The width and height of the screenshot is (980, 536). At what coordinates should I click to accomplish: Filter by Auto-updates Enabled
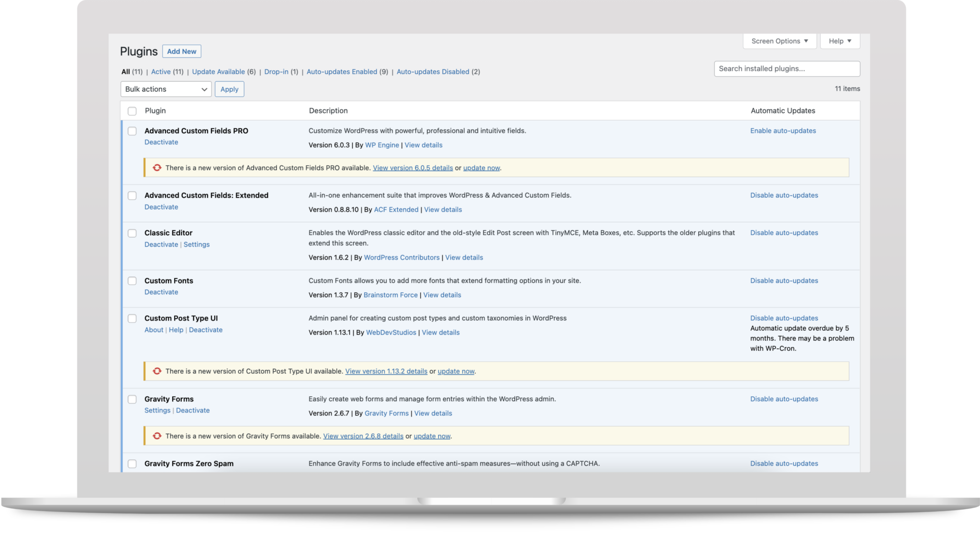click(342, 72)
